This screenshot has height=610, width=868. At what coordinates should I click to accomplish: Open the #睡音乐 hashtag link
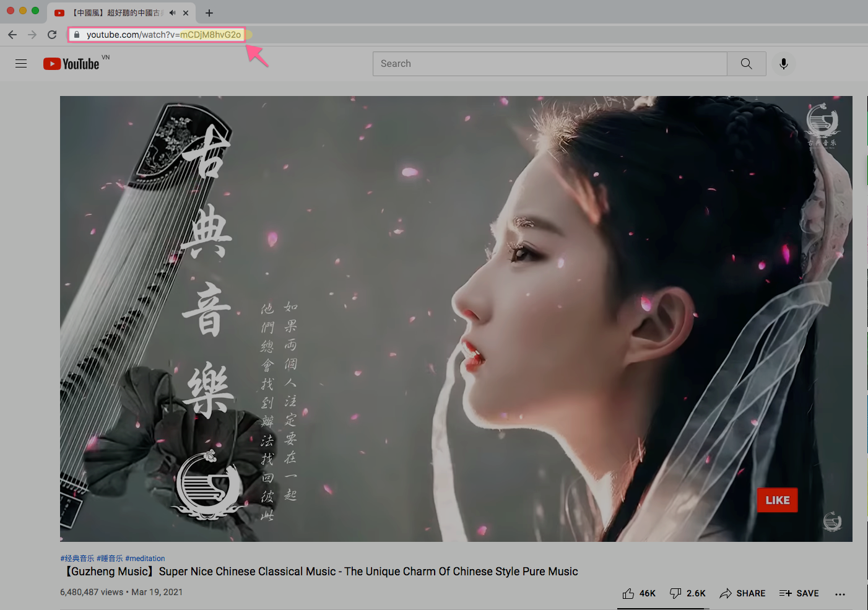click(110, 559)
